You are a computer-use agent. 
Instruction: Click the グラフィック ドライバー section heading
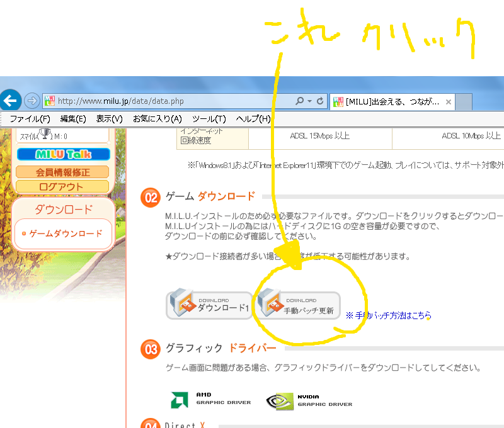pyautogui.click(x=221, y=348)
